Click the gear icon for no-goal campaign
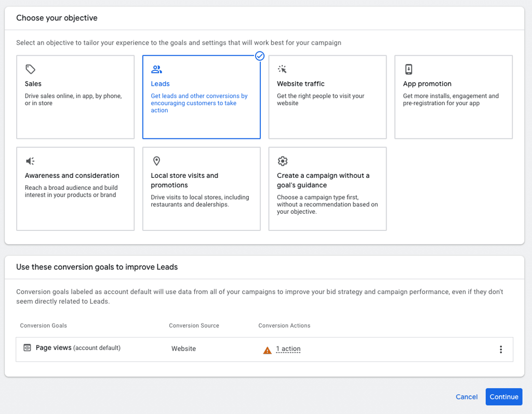Image resolution: width=532 pixels, height=414 pixels. tap(282, 161)
